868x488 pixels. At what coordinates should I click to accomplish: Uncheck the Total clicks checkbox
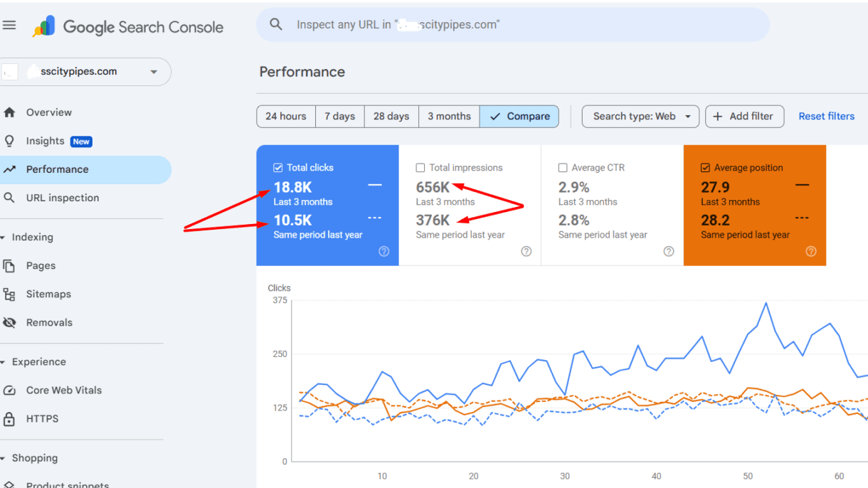click(x=278, y=168)
